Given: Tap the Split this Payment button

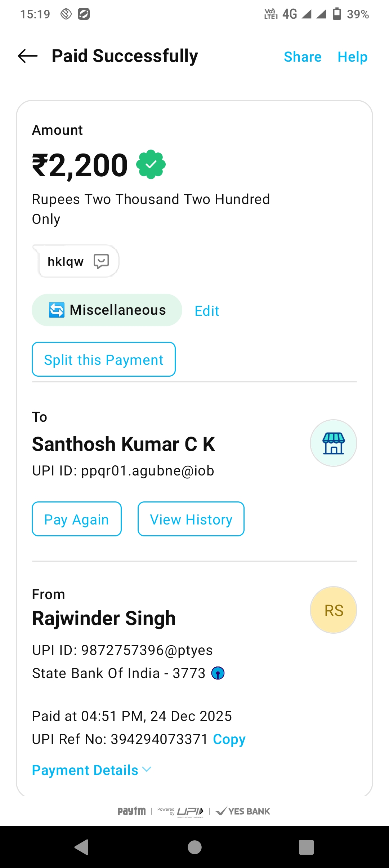Looking at the screenshot, I should coord(104,359).
